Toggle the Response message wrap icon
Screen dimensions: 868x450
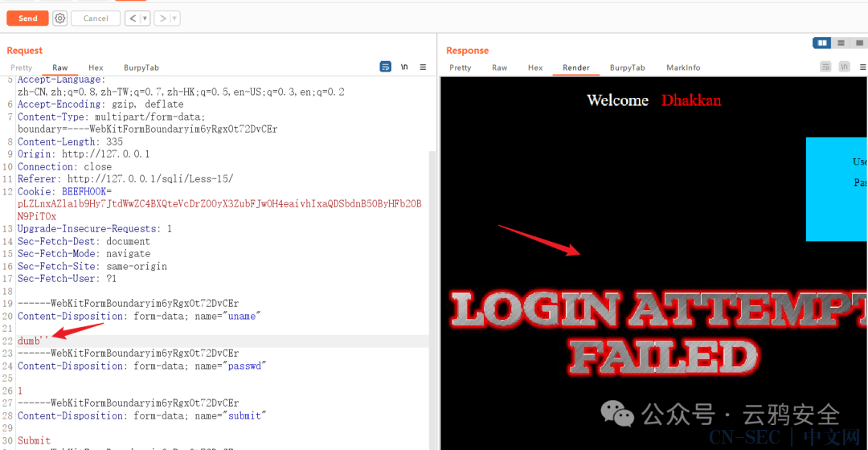825,67
